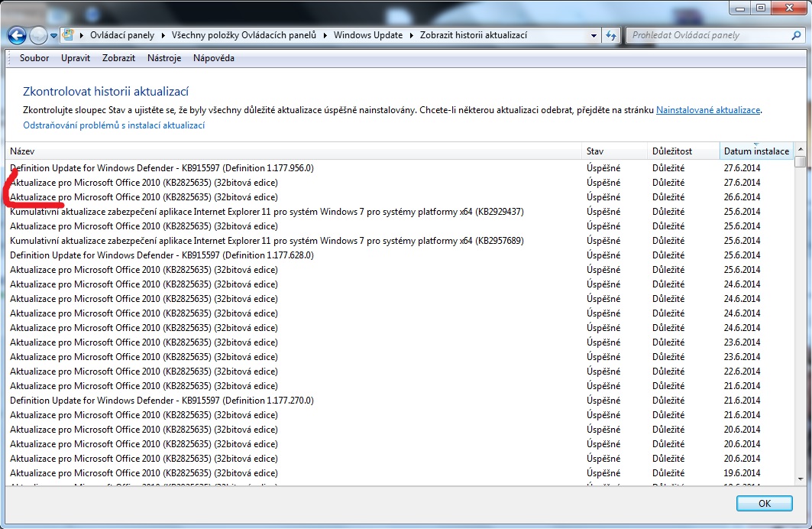Click the Back navigation arrow button
The width and height of the screenshot is (812, 529).
18,35
